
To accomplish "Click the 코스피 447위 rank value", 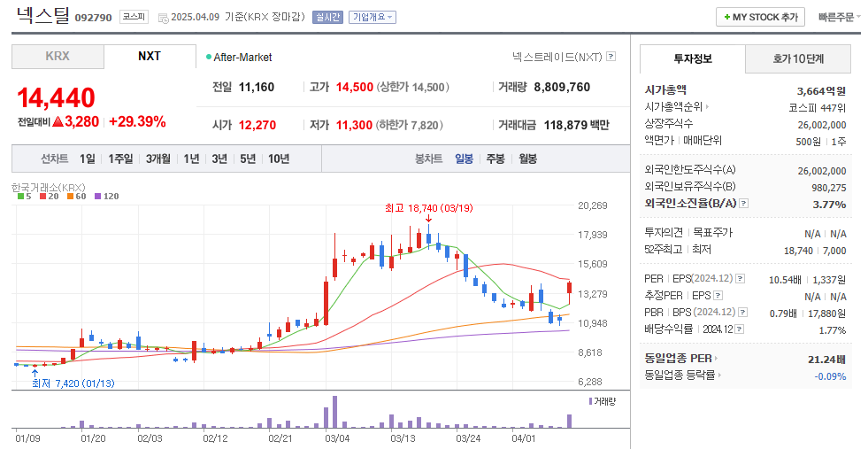I will (818, 107).
